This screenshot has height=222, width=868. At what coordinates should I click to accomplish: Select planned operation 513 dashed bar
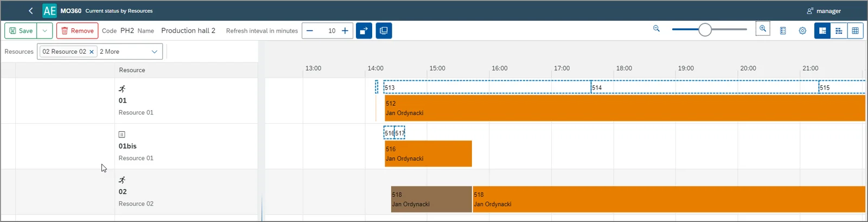(x=487, y=87)
